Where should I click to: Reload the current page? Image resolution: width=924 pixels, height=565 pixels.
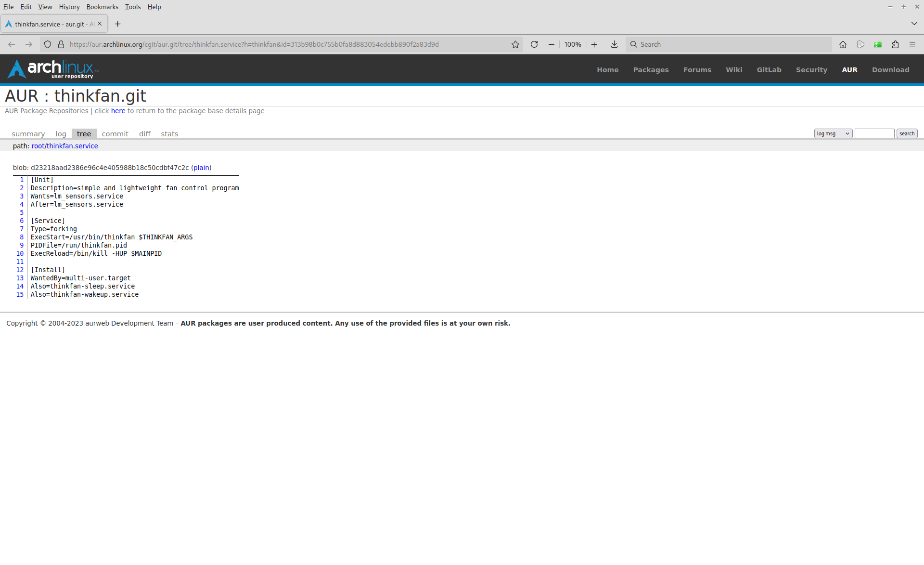point(534,44)
